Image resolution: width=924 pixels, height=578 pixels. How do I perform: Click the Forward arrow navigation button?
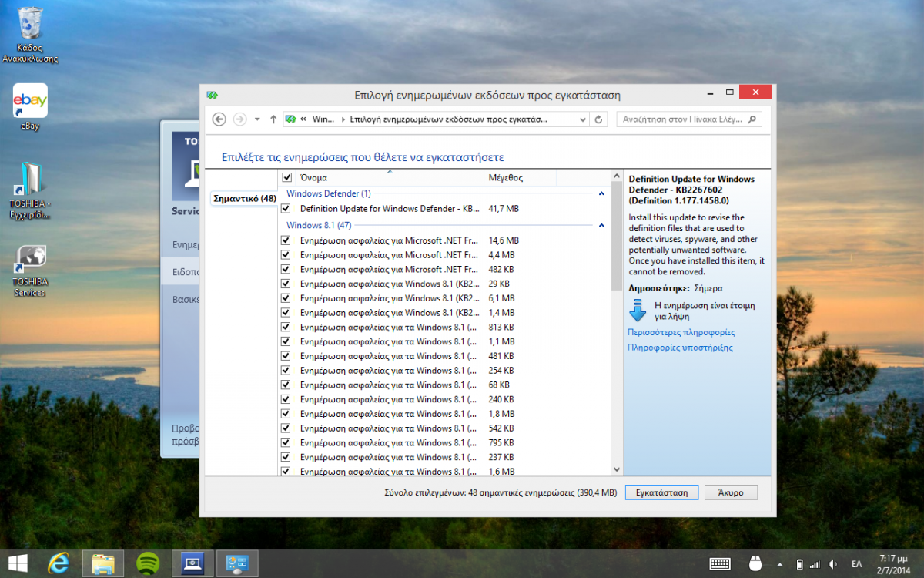tap(239, 119)
